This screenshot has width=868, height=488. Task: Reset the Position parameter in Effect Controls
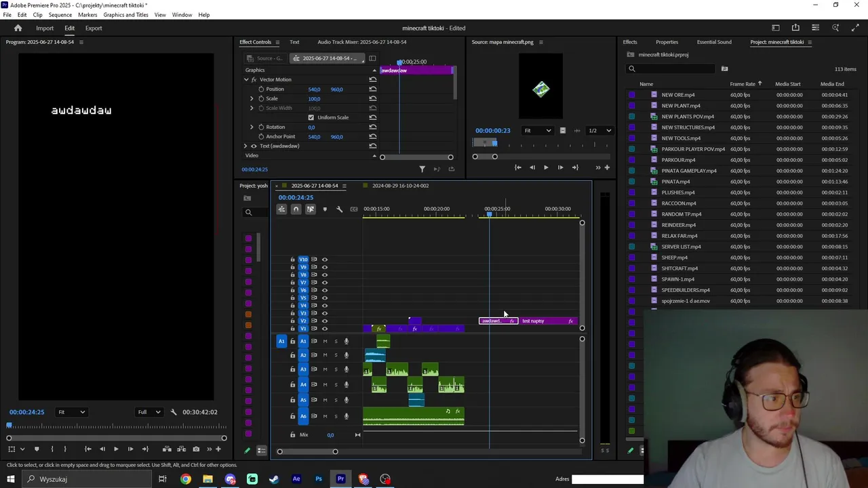point(372,89)
